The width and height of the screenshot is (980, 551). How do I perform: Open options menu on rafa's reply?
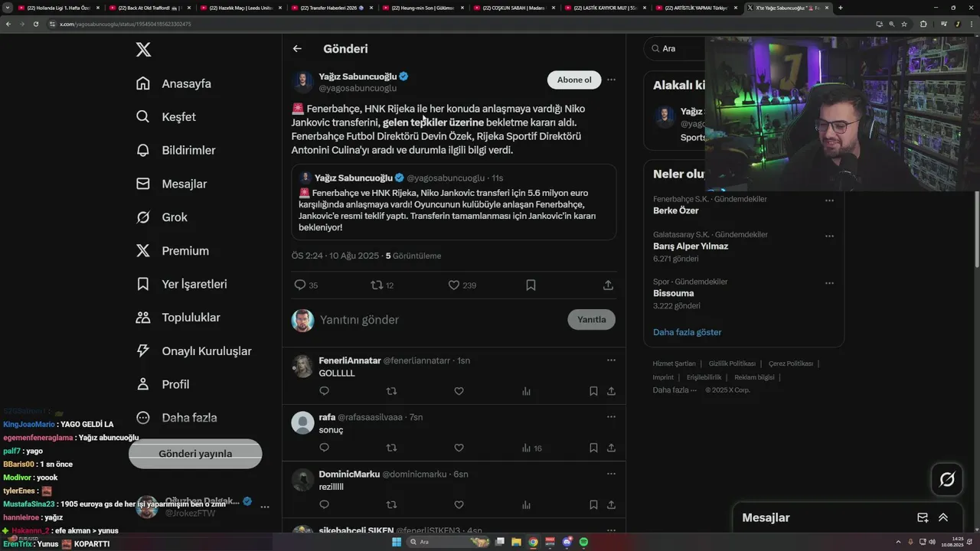pos(611,416)
